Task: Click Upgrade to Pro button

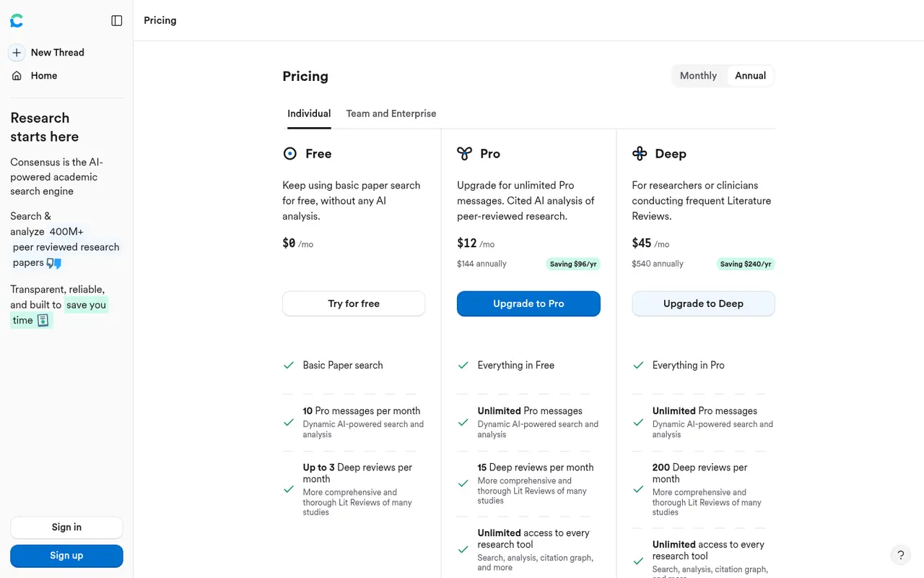Action: pyautogui.click(x=528, y=303)
